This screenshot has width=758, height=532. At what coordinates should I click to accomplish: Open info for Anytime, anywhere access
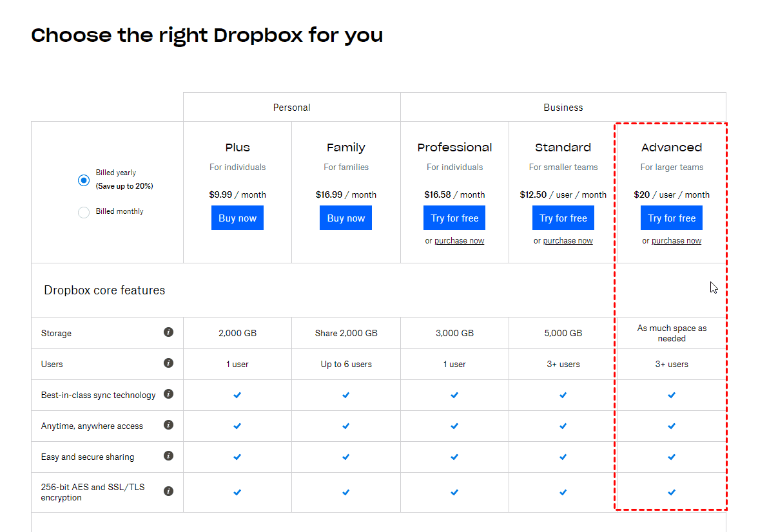click(x=168, y=424)
